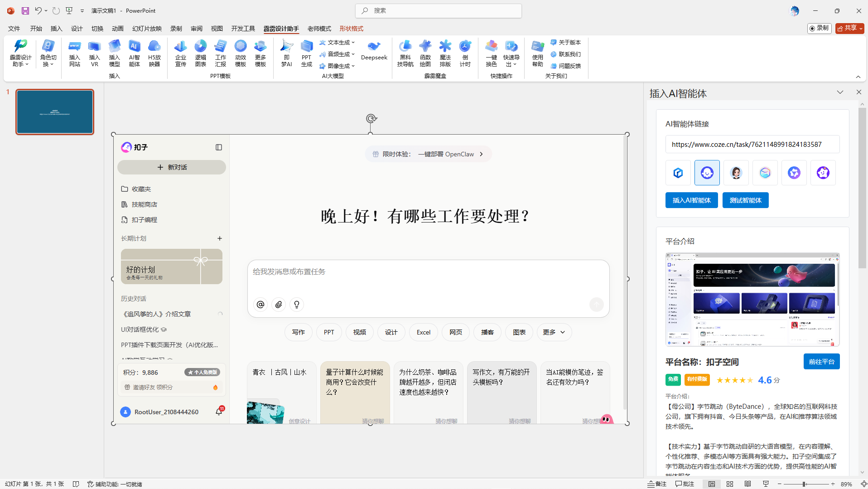
Task: Select the woman avatar agent icon
Action: click(x=736, y=173)
